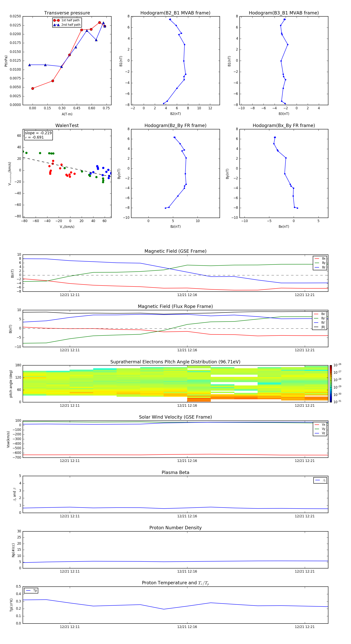Select the 'slope = -0.219' annotation

point(38,133)
